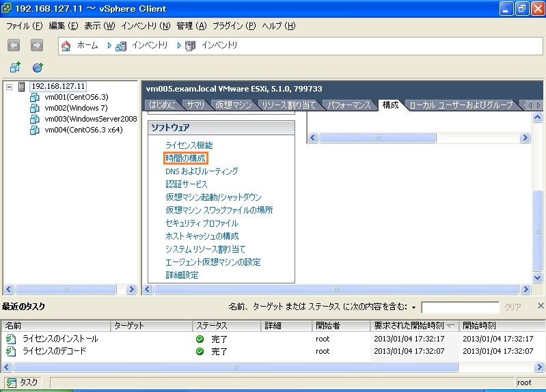Open the 編集 (E) menu
546x392 pixels.
(x=64, y=26)
